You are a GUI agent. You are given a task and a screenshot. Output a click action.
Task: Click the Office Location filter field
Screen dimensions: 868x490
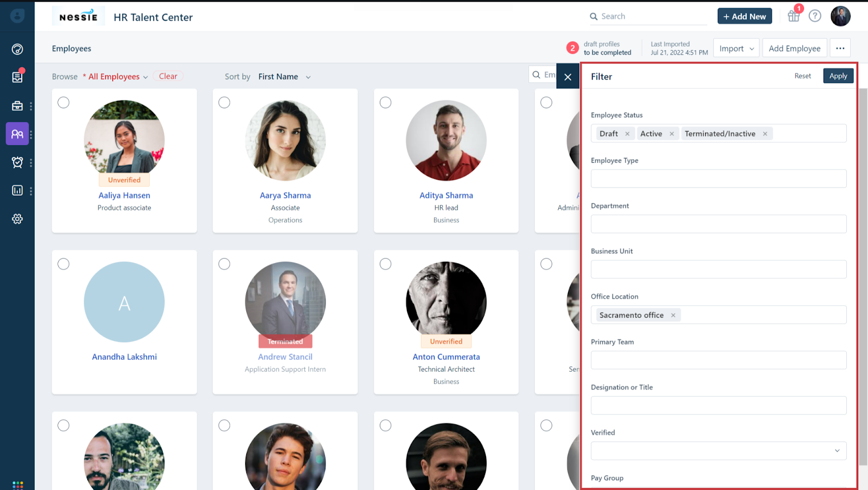click(x=718, y=315)
